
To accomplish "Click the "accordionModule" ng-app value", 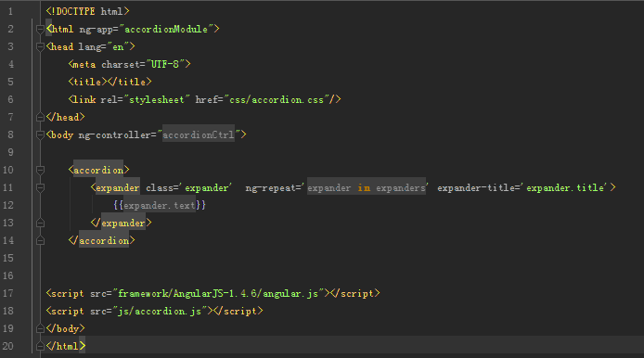I will pos(166,29).
